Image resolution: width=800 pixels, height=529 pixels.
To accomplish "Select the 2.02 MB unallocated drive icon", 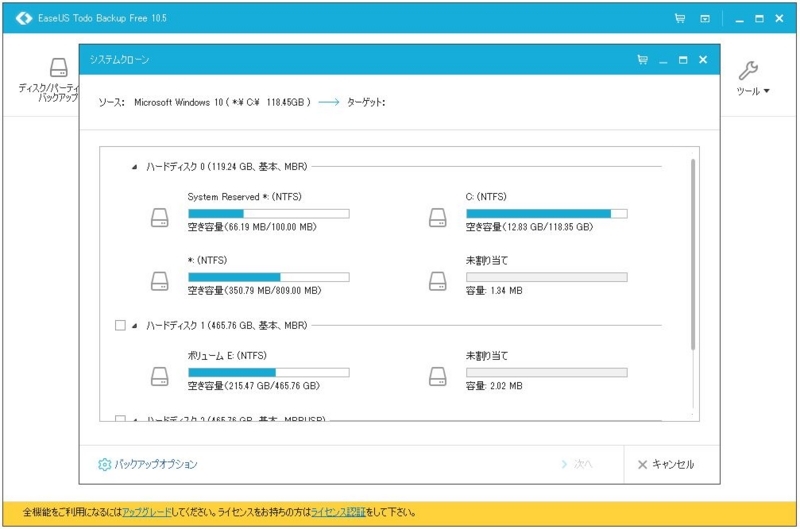I will [x=438, y=376].
